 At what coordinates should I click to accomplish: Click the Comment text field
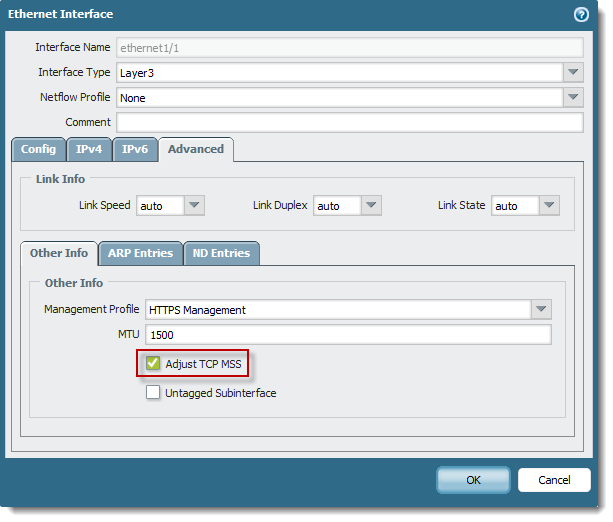(x=350, y=122)
